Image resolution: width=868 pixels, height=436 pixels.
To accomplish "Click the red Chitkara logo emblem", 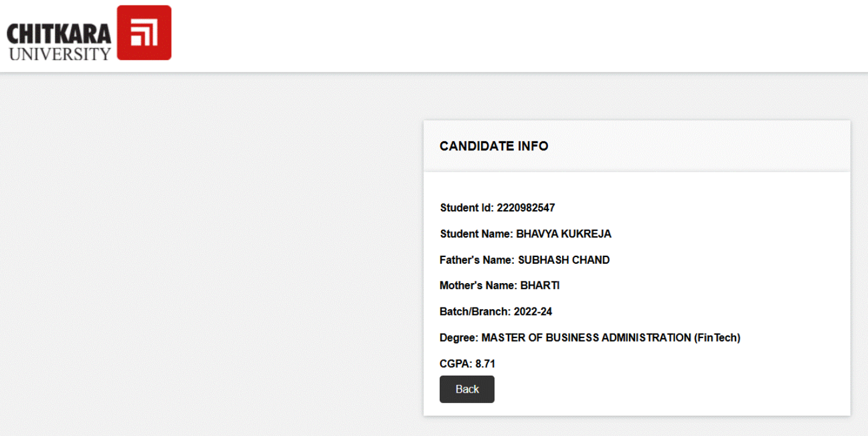I will [x=144, y=33].
